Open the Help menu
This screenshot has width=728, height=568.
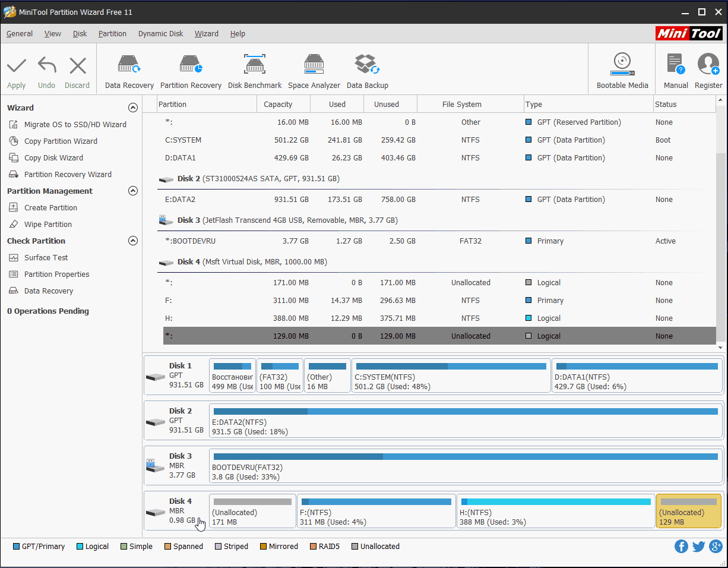238,34
